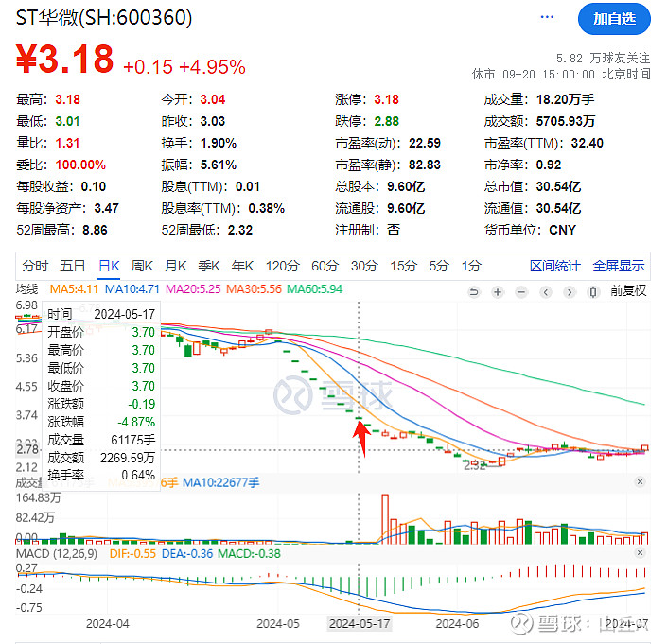The height and width of the screenshot is (644, 667).
Task: Switch to the 分时 intraday tab
Action: click(35, 266)
